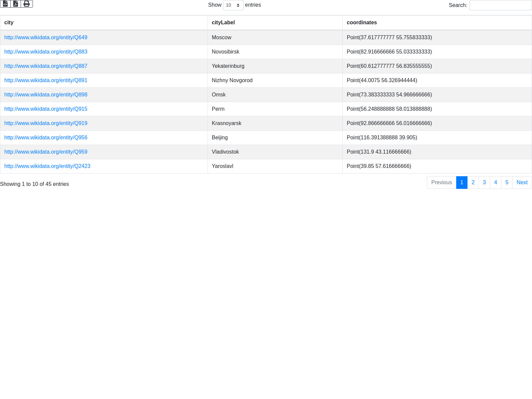Sort table by coordinates column header
The height and width of the screenshot is (399, 532).
point(362,23)
